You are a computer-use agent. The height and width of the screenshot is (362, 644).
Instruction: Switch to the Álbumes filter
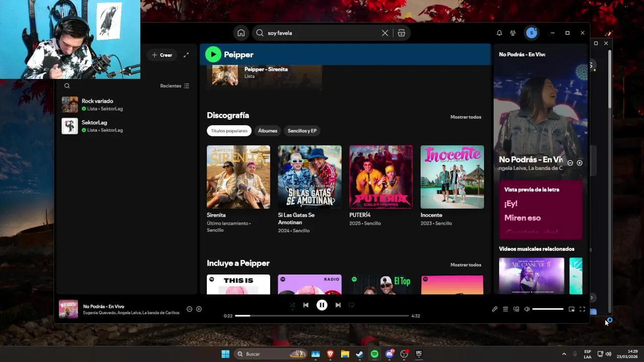coord(268,131)
